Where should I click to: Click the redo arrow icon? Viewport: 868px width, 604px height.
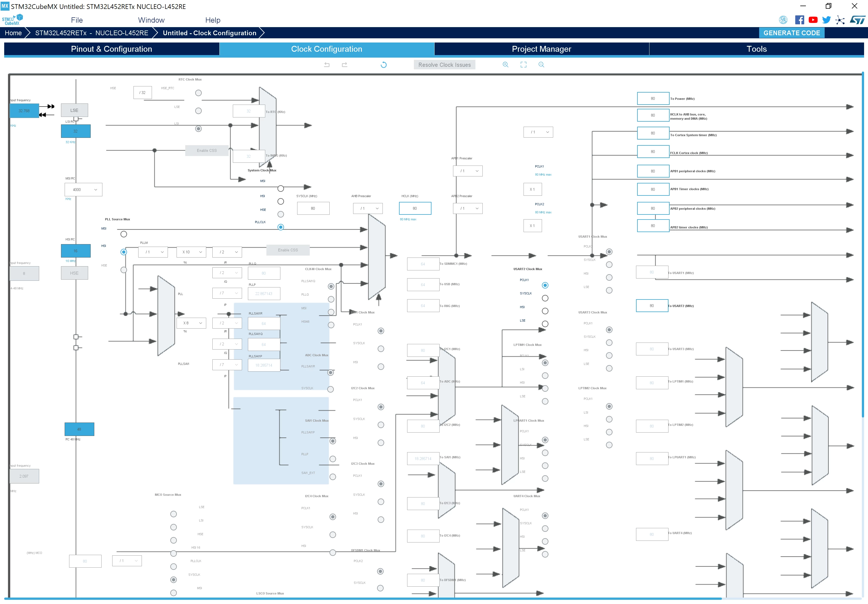344,65
